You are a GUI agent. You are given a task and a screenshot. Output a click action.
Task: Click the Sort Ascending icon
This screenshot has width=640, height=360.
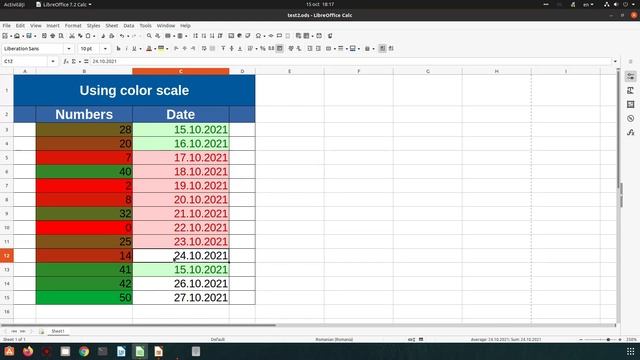point(204,36)
